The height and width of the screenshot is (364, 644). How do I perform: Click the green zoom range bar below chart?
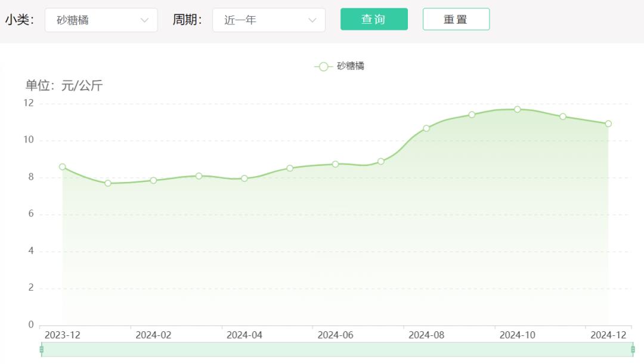(337, 350)
